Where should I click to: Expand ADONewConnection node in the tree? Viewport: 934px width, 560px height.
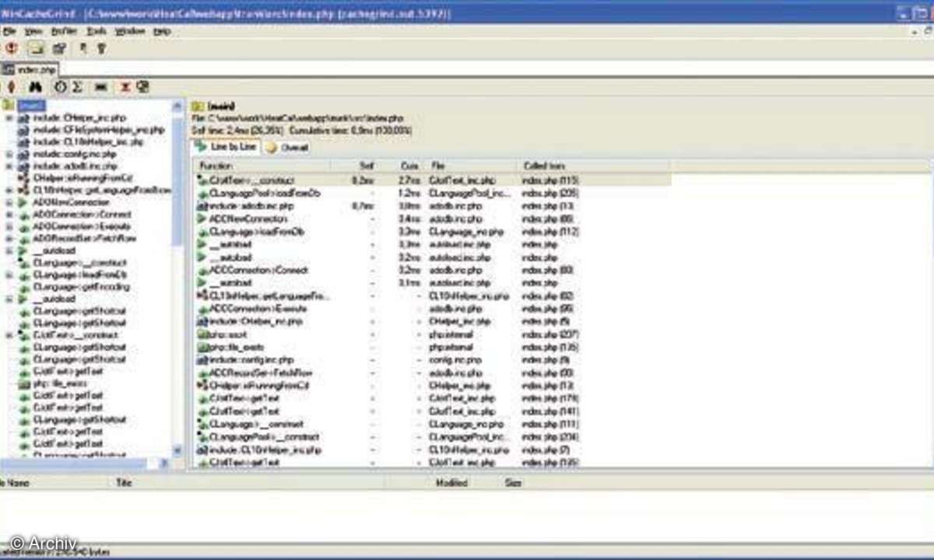(x=9, y=202)
